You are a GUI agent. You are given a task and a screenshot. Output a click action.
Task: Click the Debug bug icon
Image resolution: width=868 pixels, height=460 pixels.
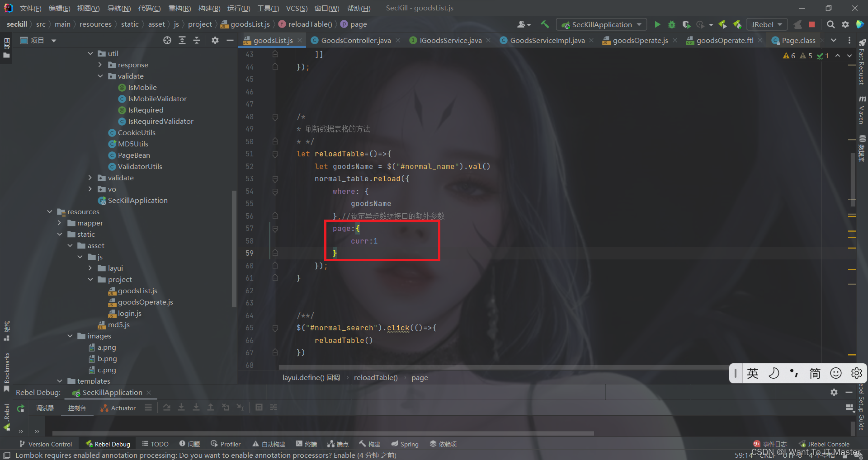[x=672, y=24]
